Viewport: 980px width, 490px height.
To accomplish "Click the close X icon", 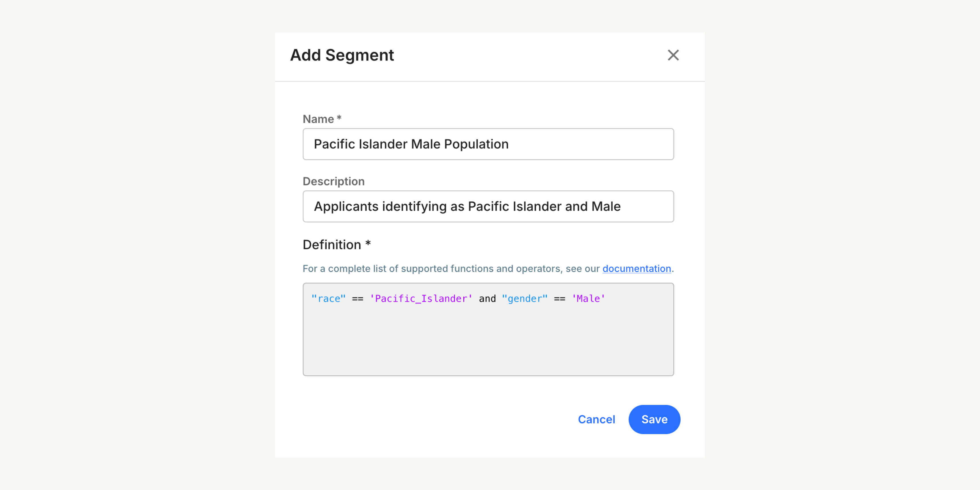I will coord(674,55).
